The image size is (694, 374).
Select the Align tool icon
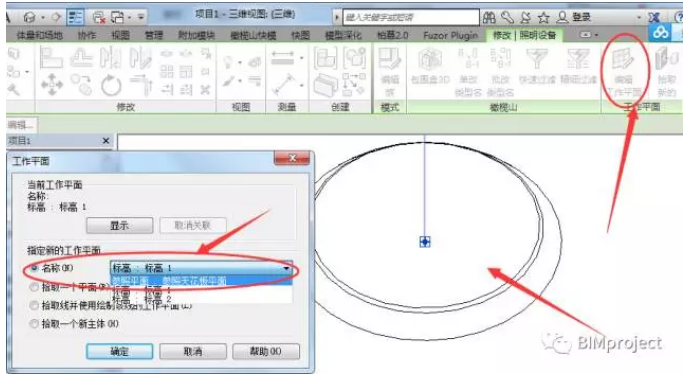pos(51,58)
